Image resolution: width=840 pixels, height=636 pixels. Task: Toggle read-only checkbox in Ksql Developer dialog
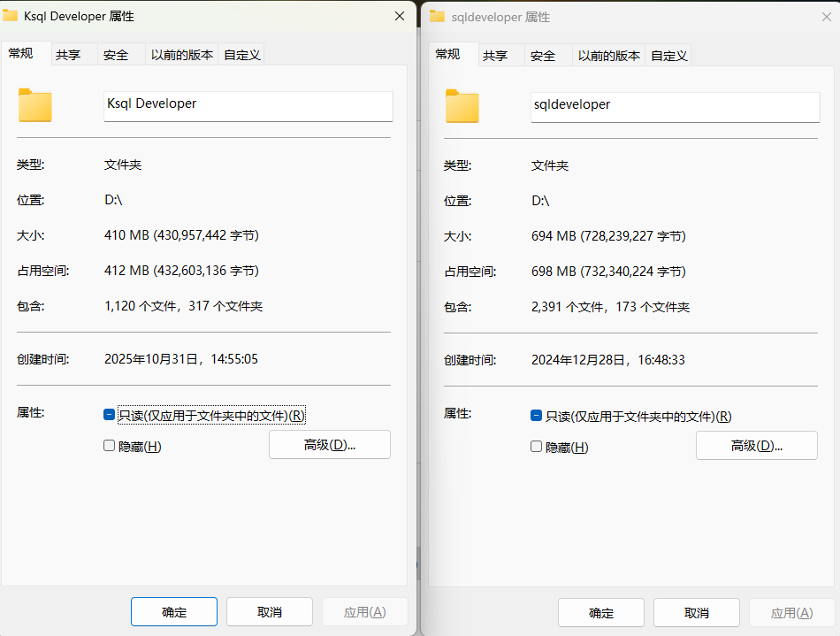point(110,415)
